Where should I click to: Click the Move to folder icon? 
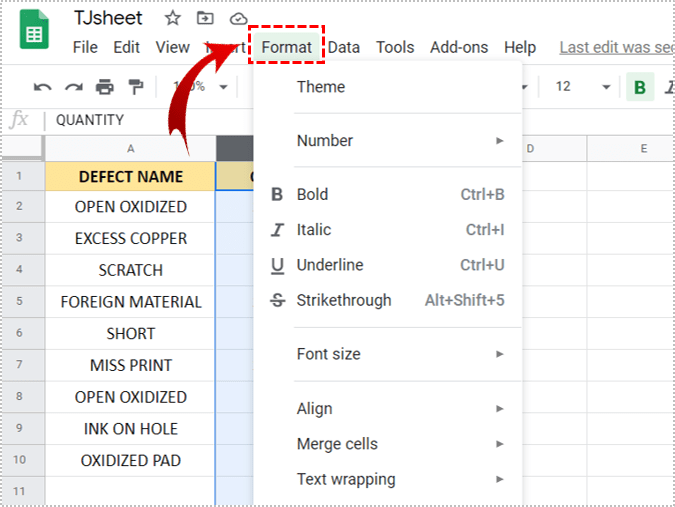pos(205,19)
